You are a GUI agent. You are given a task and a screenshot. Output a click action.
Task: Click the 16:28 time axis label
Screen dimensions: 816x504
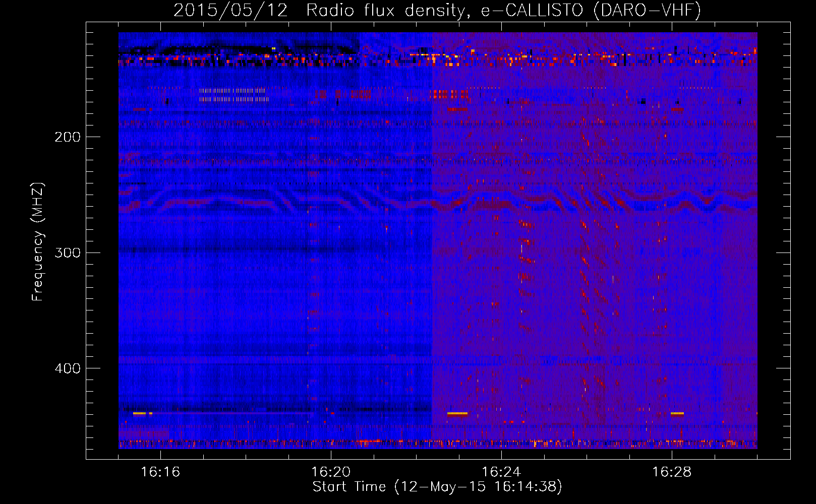(672, 472)
